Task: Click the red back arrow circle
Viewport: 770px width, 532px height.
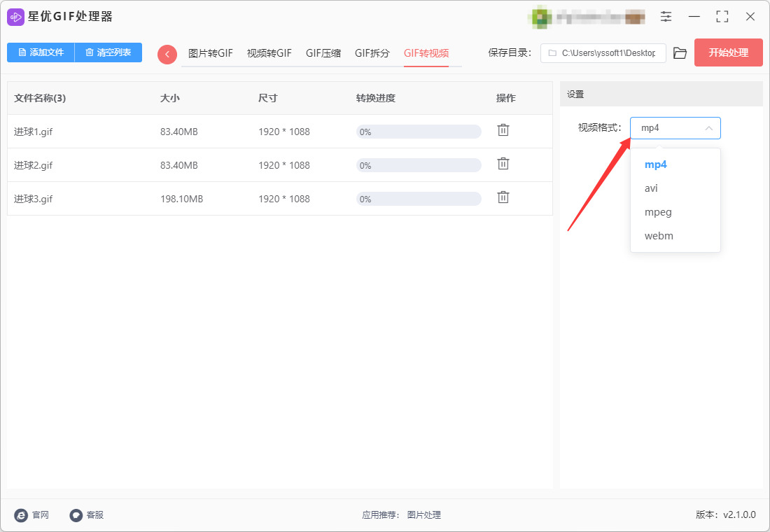Action: tap(167, 54)
